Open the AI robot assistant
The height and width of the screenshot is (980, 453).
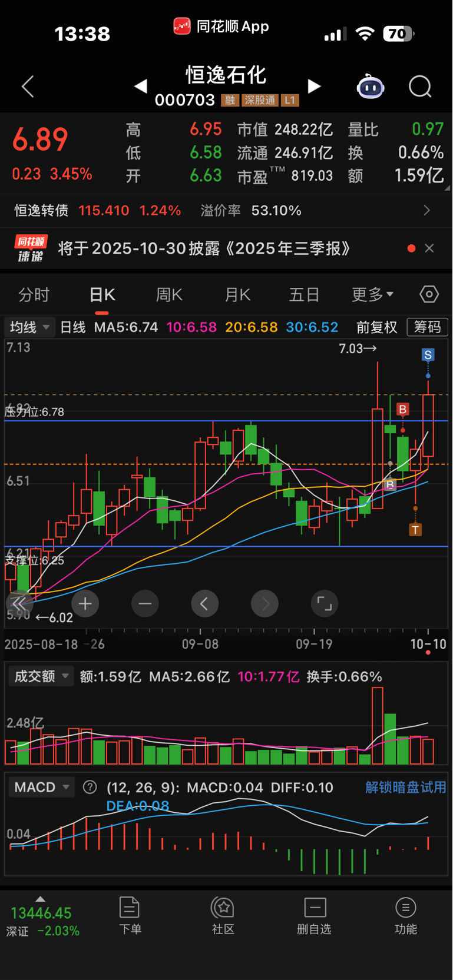[371, 87]
